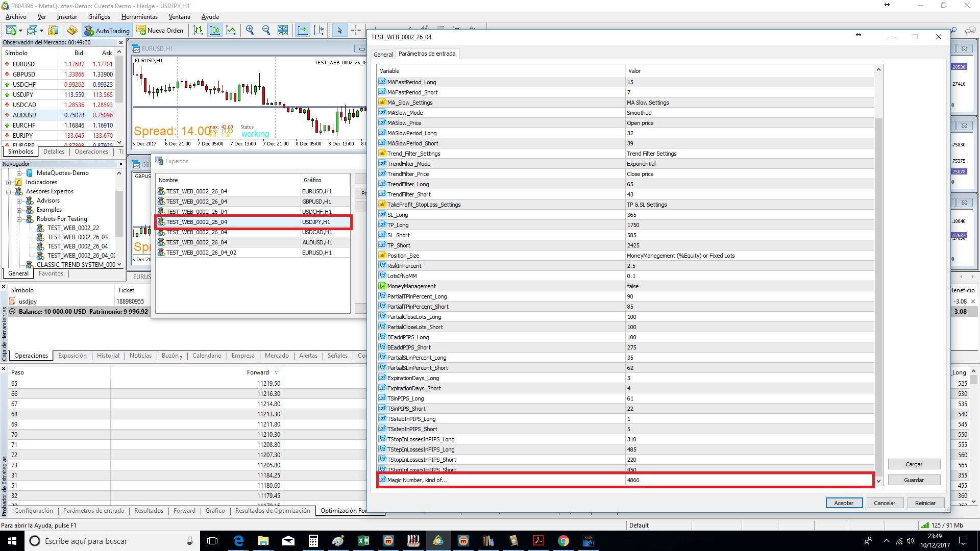
Task: Click the taskbar search box
Action: click(112, 541)
